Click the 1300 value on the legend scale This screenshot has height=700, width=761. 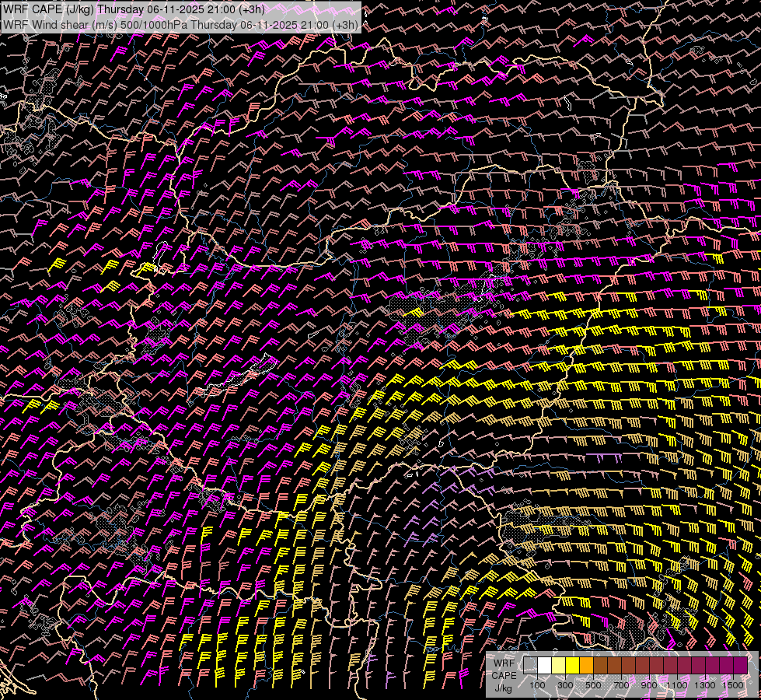tap(705, 685)
